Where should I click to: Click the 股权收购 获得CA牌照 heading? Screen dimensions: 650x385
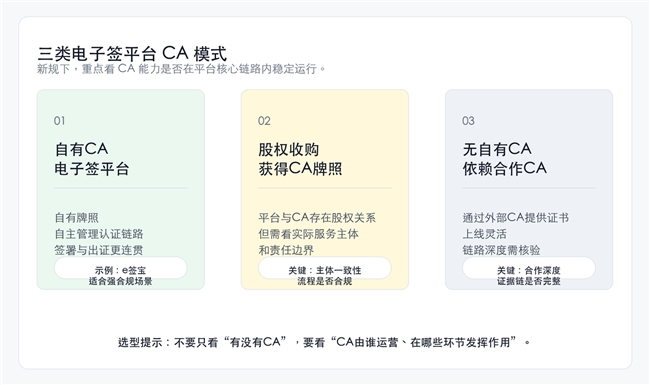click(x=301, y=159)
